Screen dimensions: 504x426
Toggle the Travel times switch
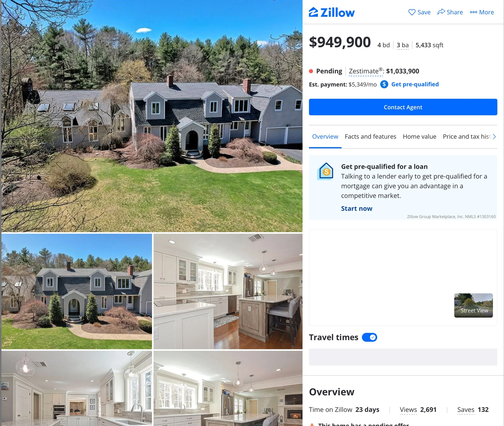click(x=369, y=337)
